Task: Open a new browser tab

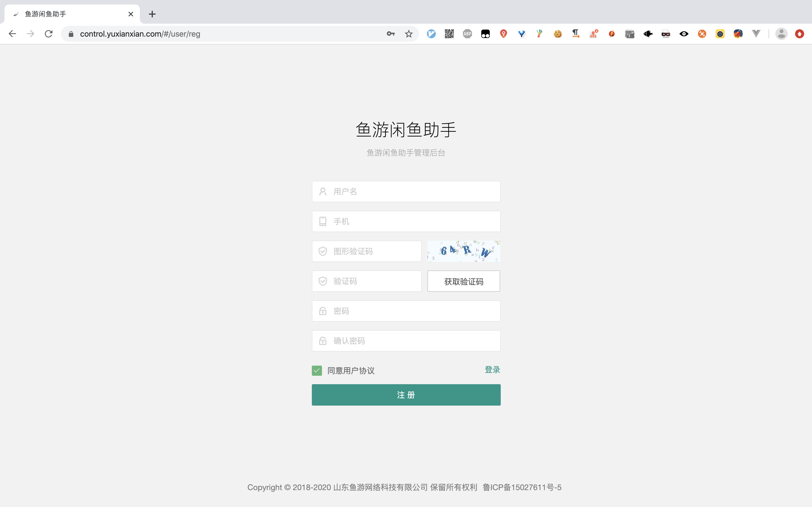Action: (x=152, y=14)
